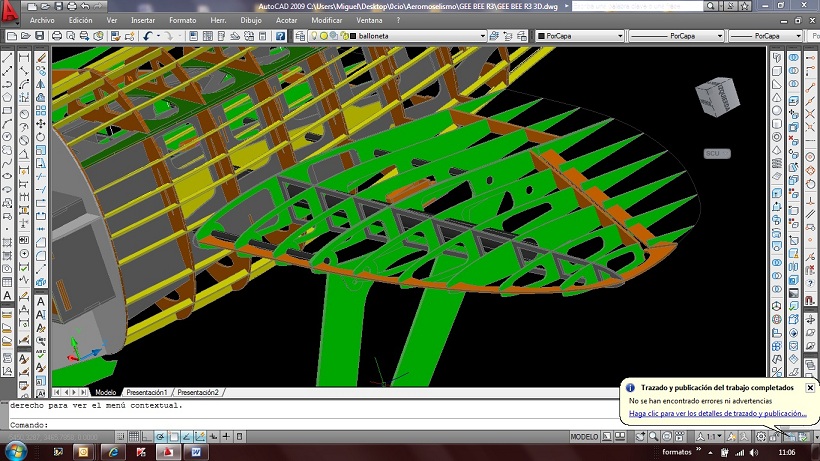Image resolution: width=820 pixels, height=461 pixels.
Task: Toggle the MODELO space button
Action: coord(584,437)
